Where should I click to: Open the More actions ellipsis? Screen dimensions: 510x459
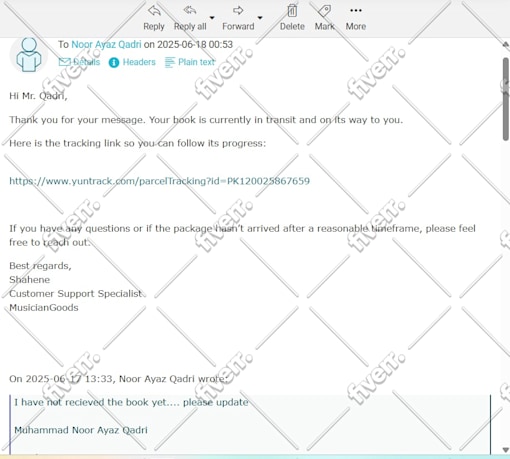point(356,11)
